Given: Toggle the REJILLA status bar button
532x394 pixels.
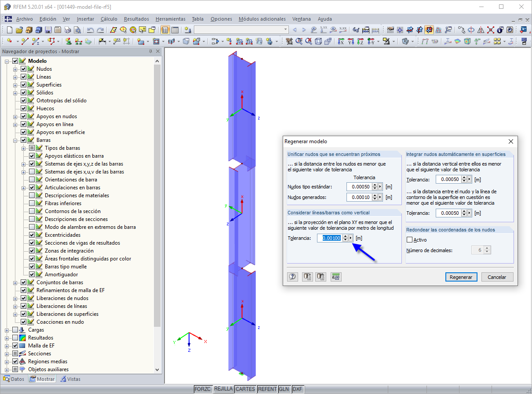Looking at the screenshot, I should pos(223,389).
